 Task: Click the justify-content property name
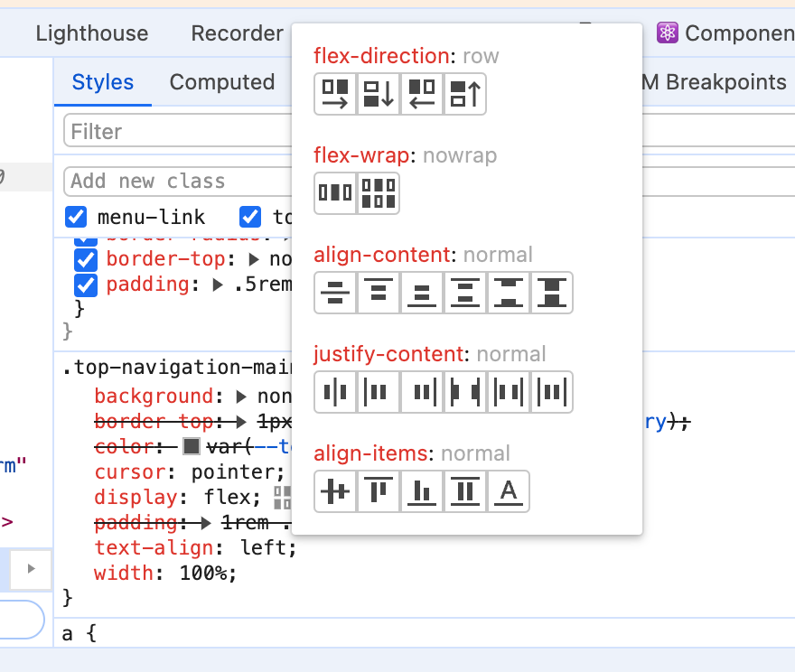tap(388, 354)
